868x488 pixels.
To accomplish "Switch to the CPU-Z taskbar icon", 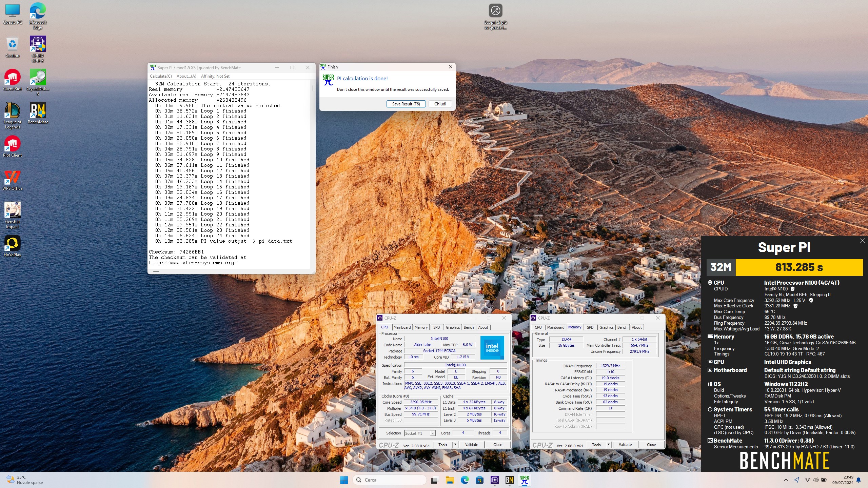I will tap(495, 480).
